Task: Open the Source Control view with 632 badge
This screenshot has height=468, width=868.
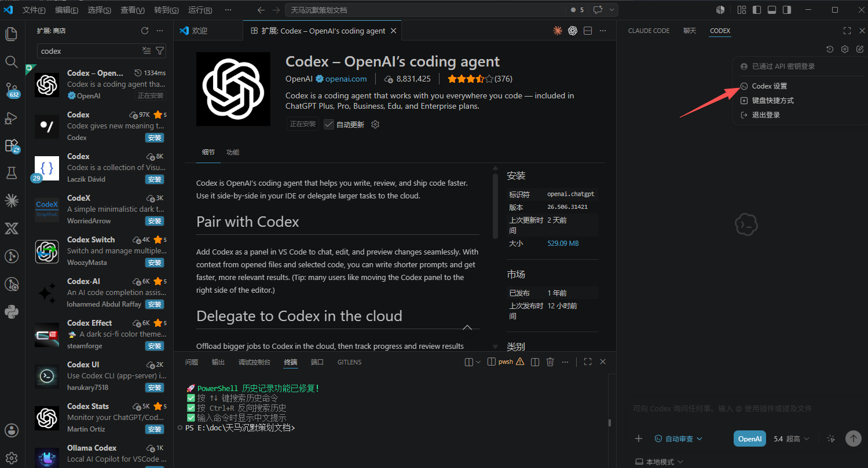Action: pyautogui.click(x=12, y=90)
